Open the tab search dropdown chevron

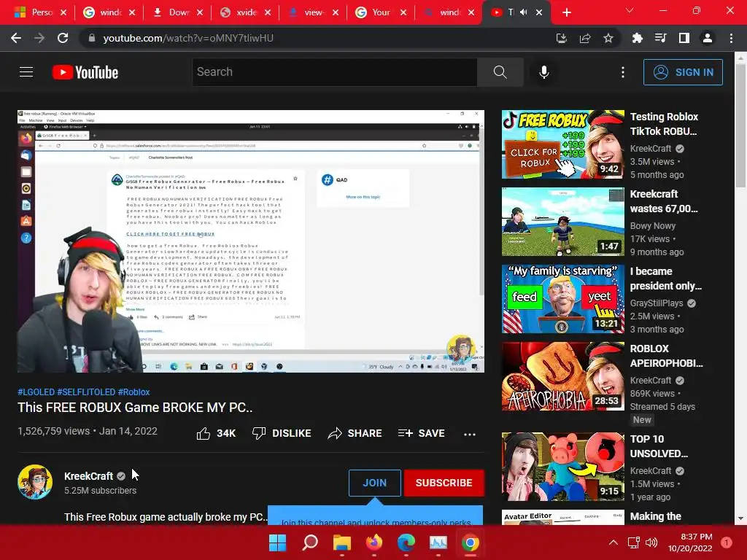coord(630,10)
